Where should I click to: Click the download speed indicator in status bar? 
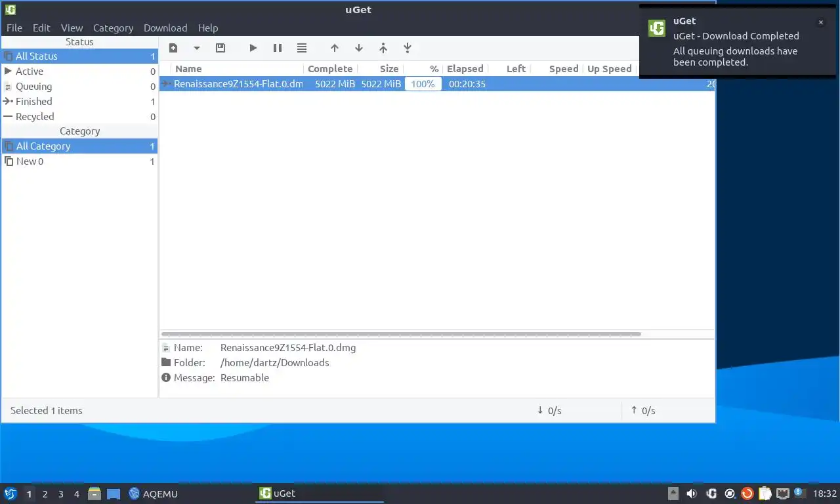point(549,411)
